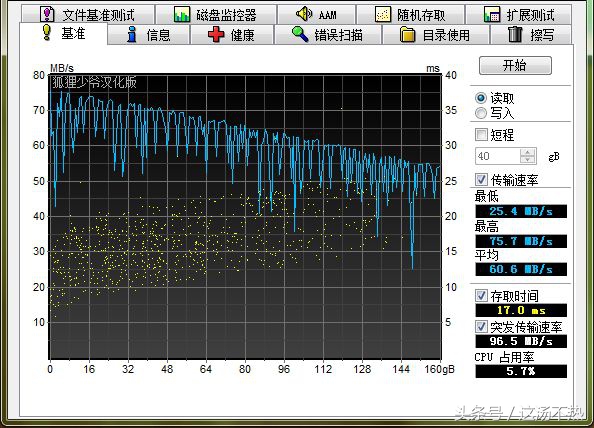The width and height of the screenshot is (594, 428).
Task: Click the Random Access tab icon
Action: (x=383, y=14)
